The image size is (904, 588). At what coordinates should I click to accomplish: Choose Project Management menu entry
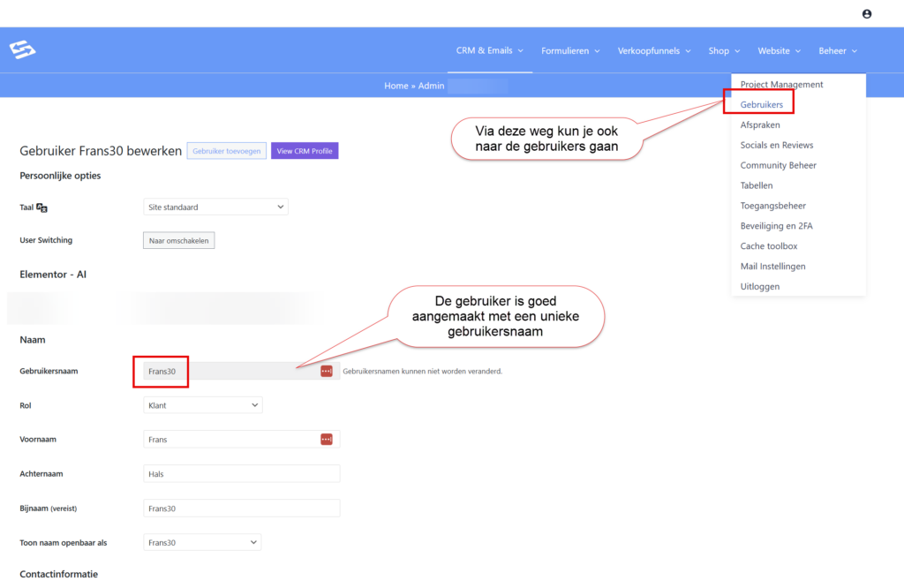coord(781,85)
